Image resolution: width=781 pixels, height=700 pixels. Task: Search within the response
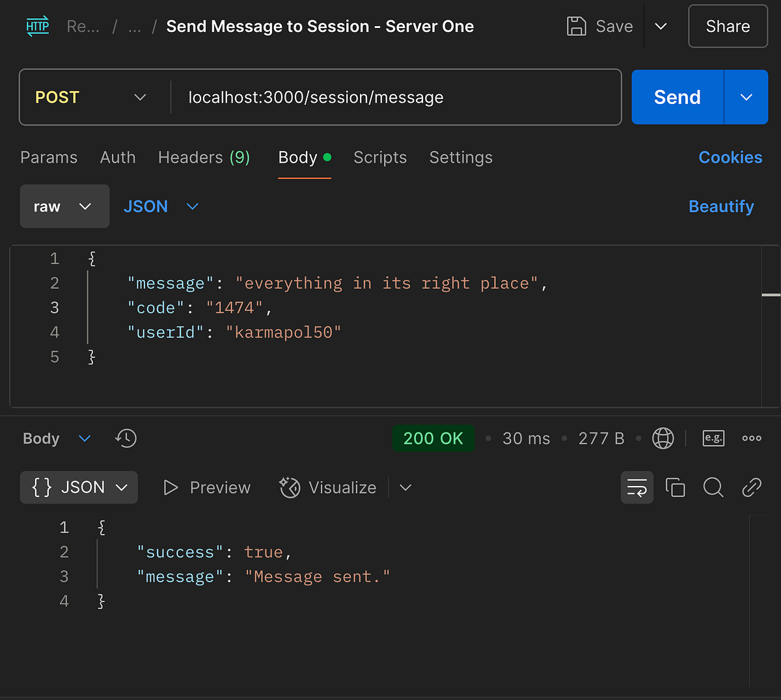pos(713,487)
